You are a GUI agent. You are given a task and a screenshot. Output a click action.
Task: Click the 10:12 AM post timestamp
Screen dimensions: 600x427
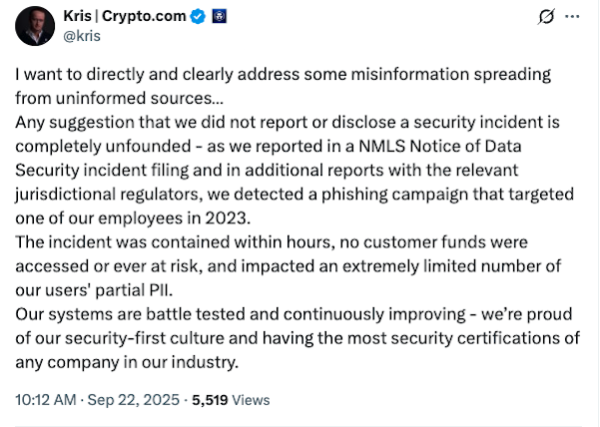click(x=46, y=400)
